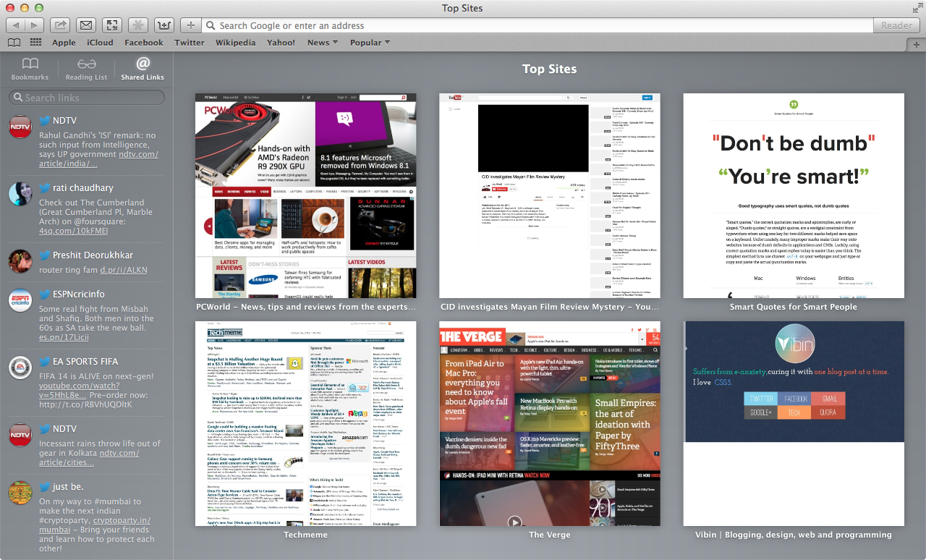Image resolution: width=926 pixels, height=560 pixels.
Task: Click NDTV avatar on Kolkata rains tweet
Action: [20, 435]
